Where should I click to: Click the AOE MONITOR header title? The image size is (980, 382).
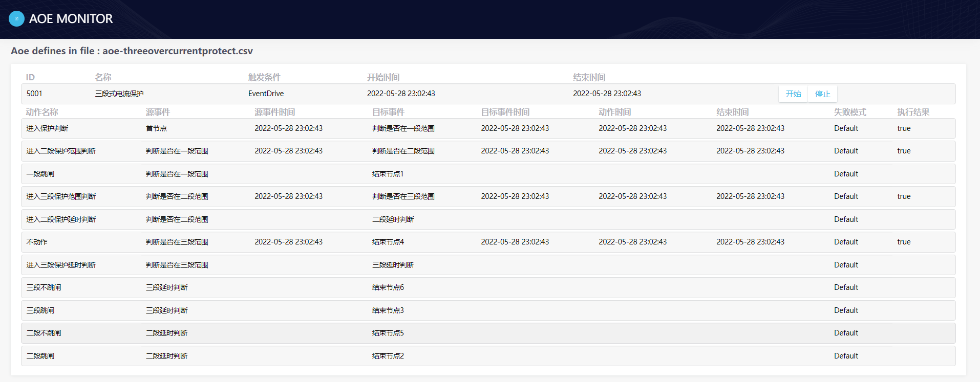[x=71, y=18]
